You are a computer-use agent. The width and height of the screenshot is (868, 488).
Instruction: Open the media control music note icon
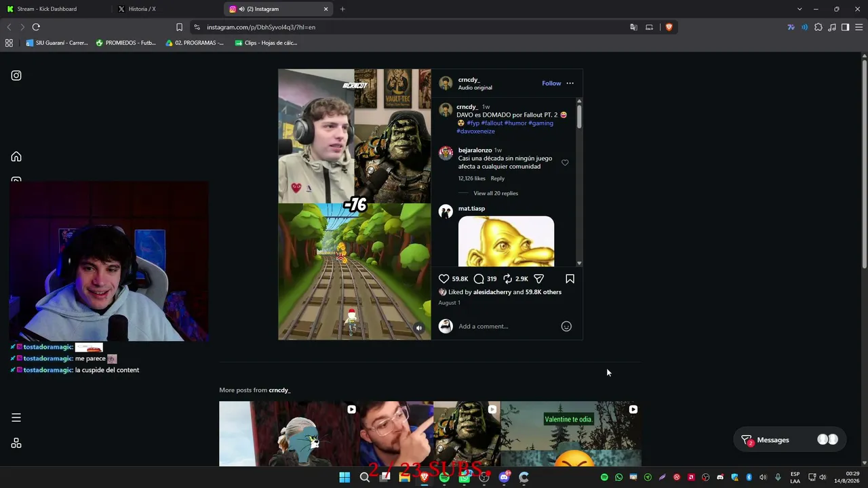[832, 27]
